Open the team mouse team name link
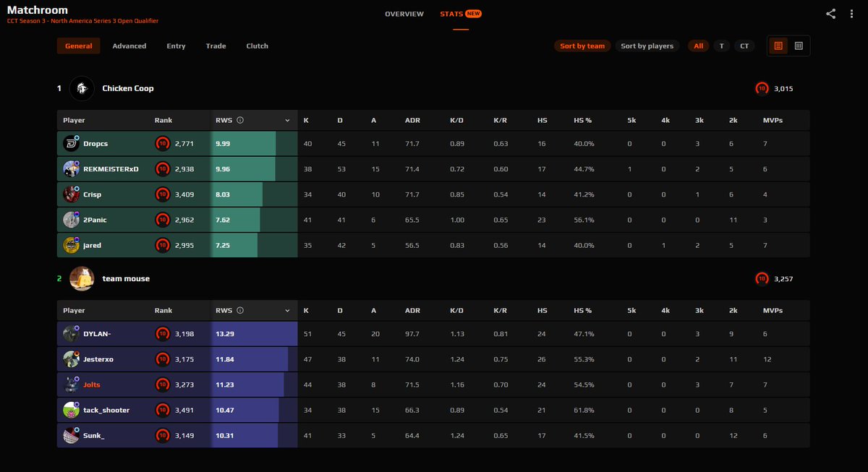This screenshot has width=868, height=472. tap(126, 278)
